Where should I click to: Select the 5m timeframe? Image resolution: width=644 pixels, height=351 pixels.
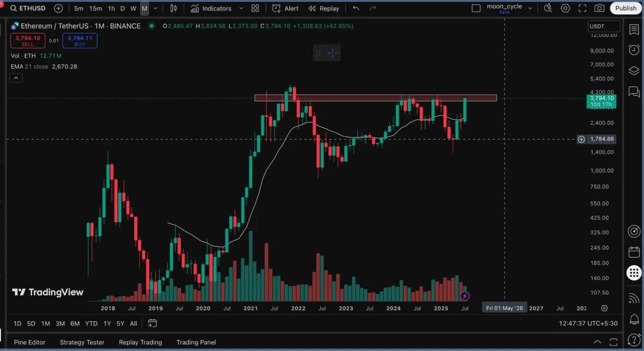[x=78, y=8]
